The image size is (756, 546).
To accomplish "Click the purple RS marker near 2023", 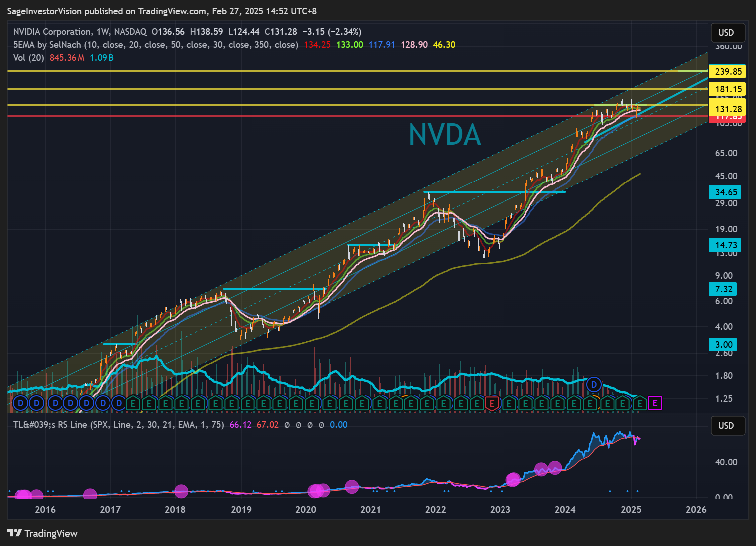I will pos(513,480).
